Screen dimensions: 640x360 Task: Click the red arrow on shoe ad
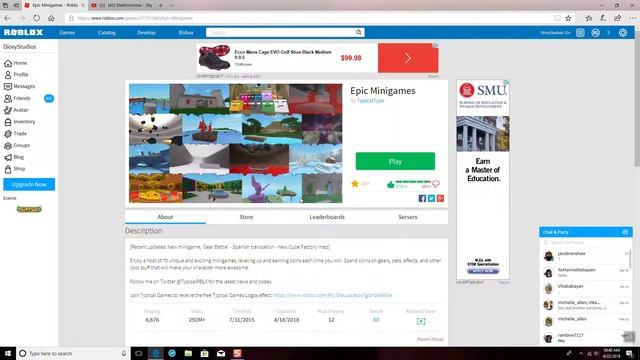click(x=408, y=58)
